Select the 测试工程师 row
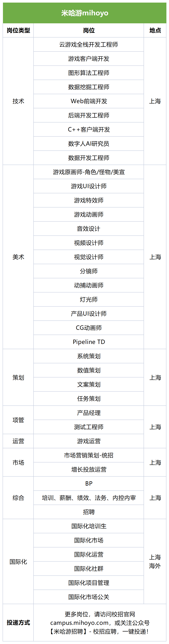 click(89, 427)
